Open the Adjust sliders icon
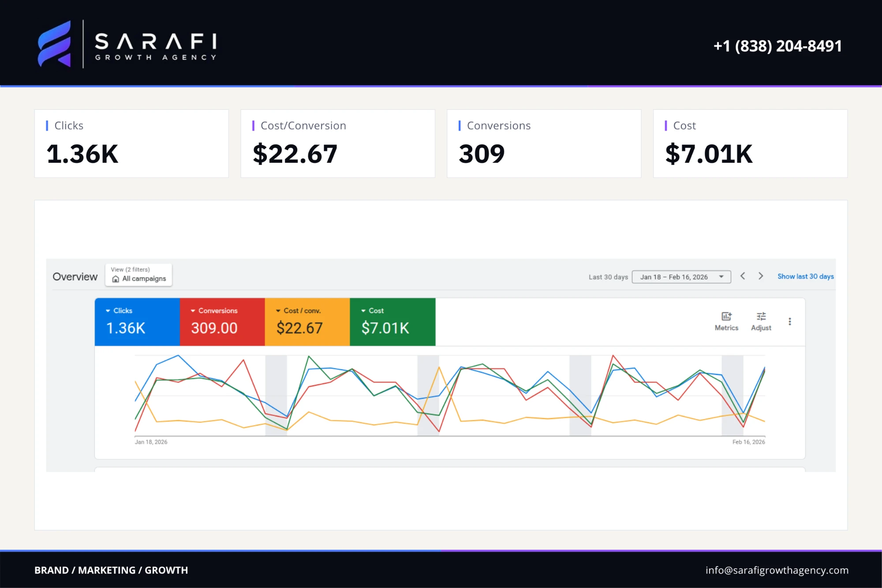The height and width of the screenshot is (588, 882). (x=761, y=316)
